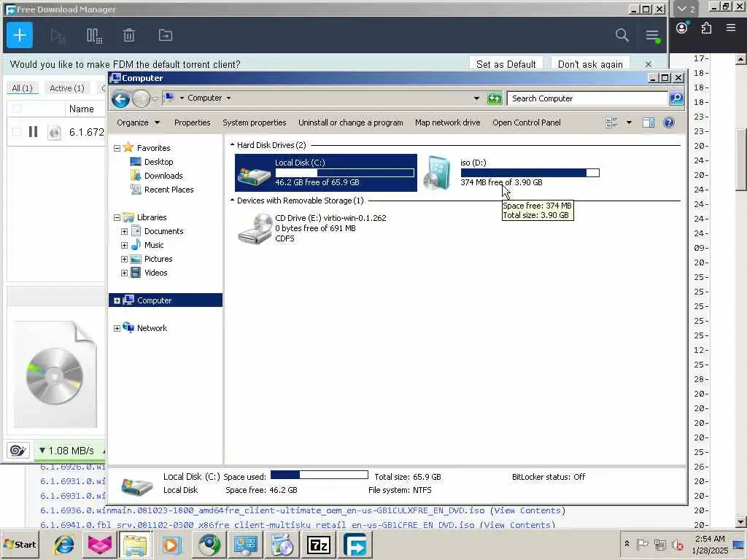Collapse the Devices with Removable Storage group
The height and width of the screenshot is (560, 747).
233,201
